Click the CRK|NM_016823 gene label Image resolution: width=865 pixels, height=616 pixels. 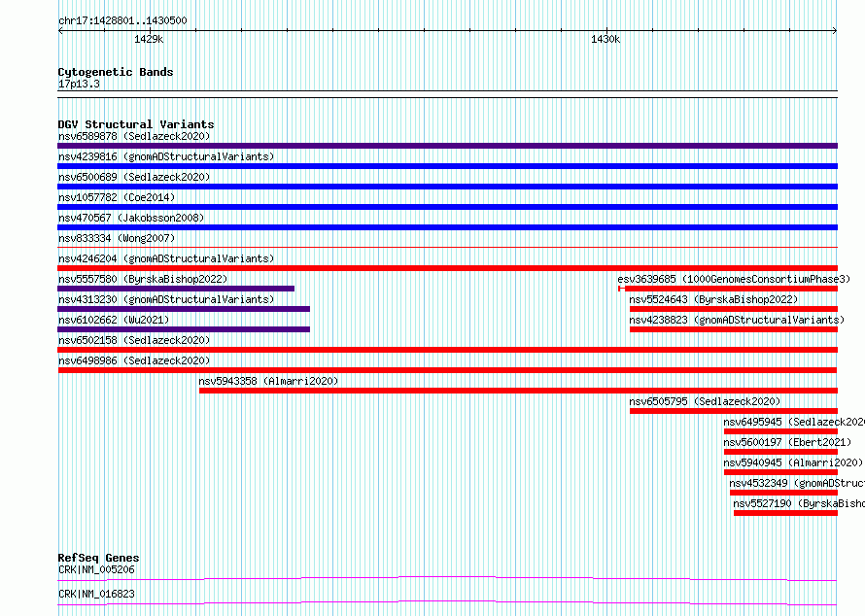(96, 594)
